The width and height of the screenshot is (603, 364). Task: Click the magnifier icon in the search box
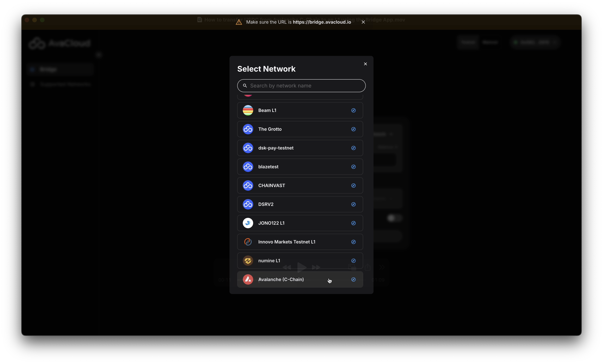point(245,86)
